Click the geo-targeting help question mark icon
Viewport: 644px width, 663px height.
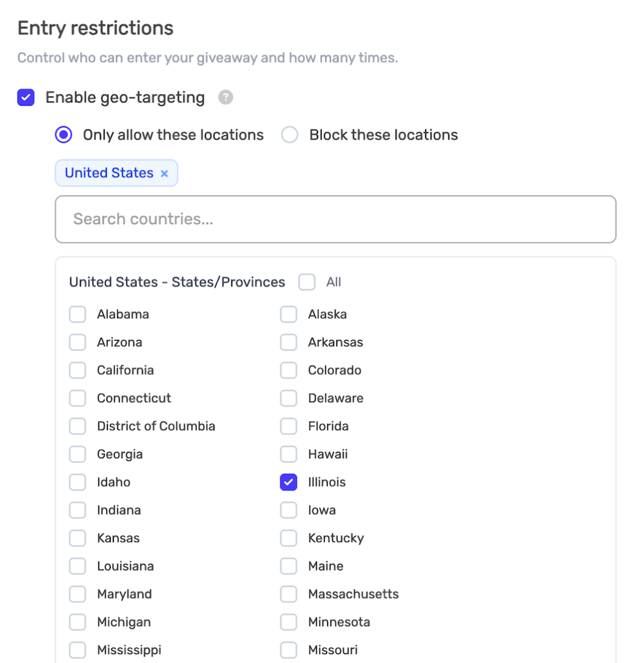click(x=225, y=98)
